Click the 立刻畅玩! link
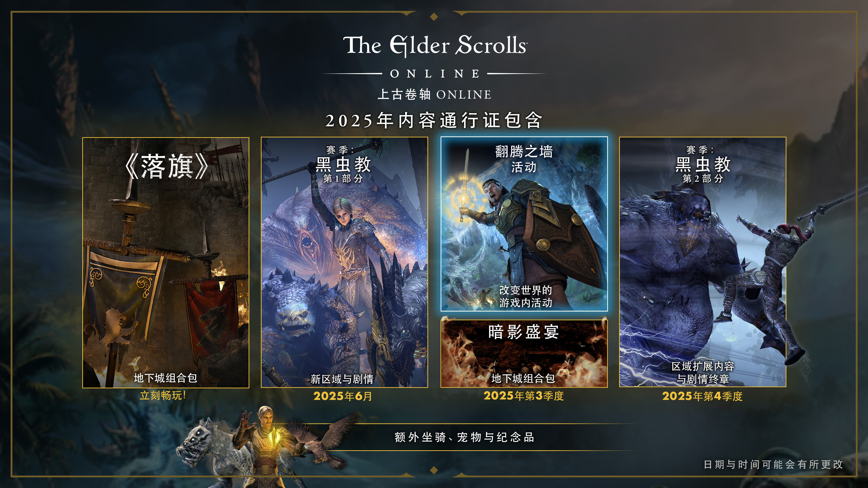 point(163,395)
